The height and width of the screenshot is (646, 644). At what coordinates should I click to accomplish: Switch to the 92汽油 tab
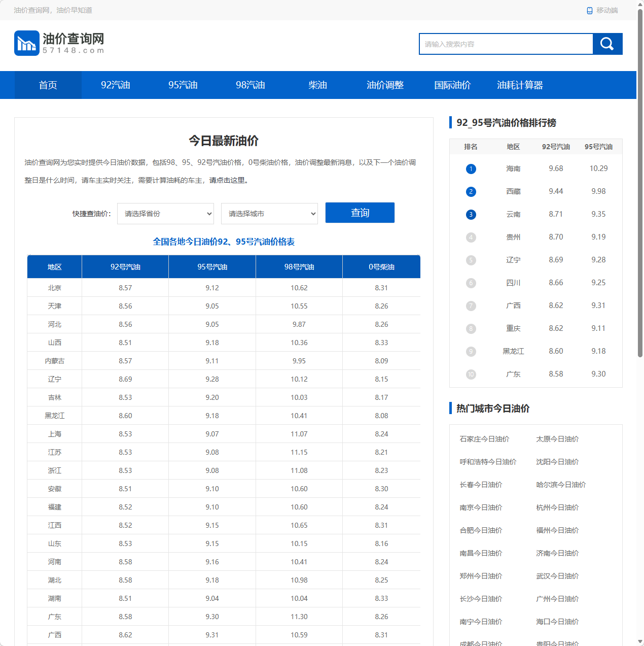point(116,85)
